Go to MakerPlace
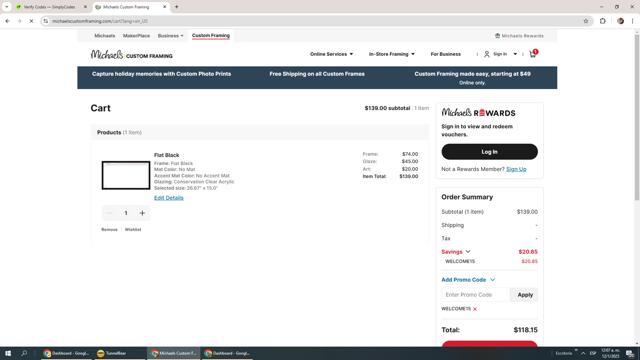Viewport: 640px width, 360px height. 136,36
